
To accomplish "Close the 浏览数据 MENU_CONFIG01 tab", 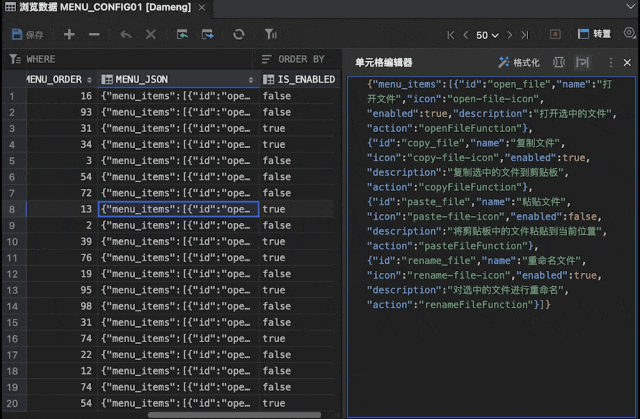I will point(202,7).
